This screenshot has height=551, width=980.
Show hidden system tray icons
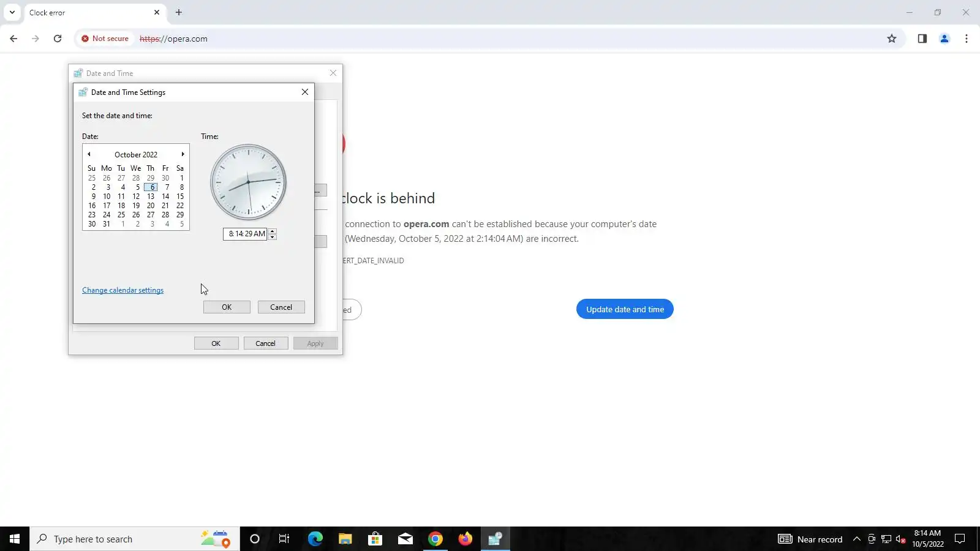(857, 539)
